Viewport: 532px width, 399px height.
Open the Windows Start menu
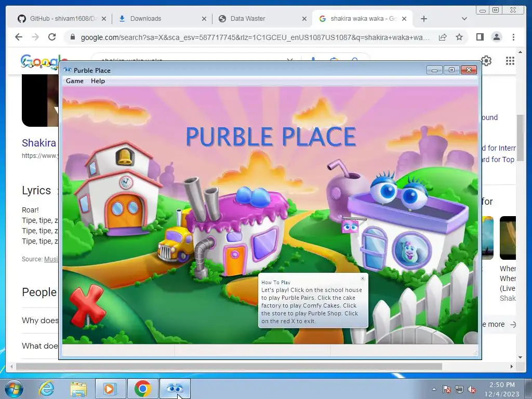point(14,389)
